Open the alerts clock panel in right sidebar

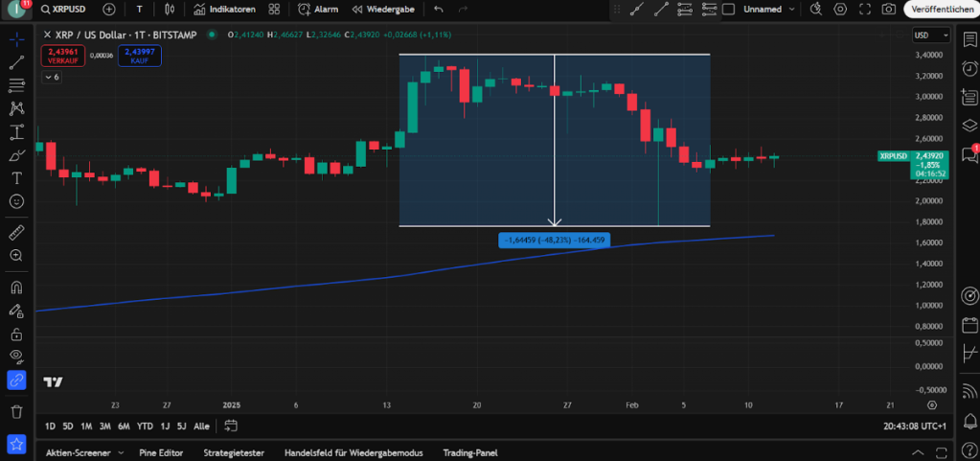969,67
